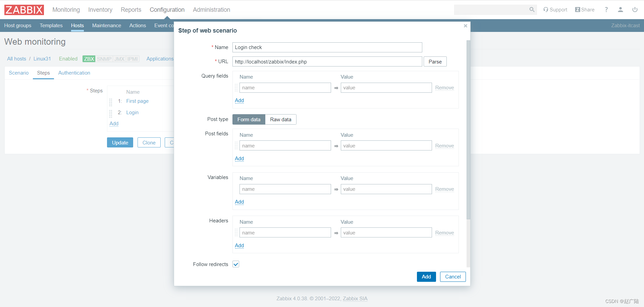Open Monitoring menu

[66, 10]
